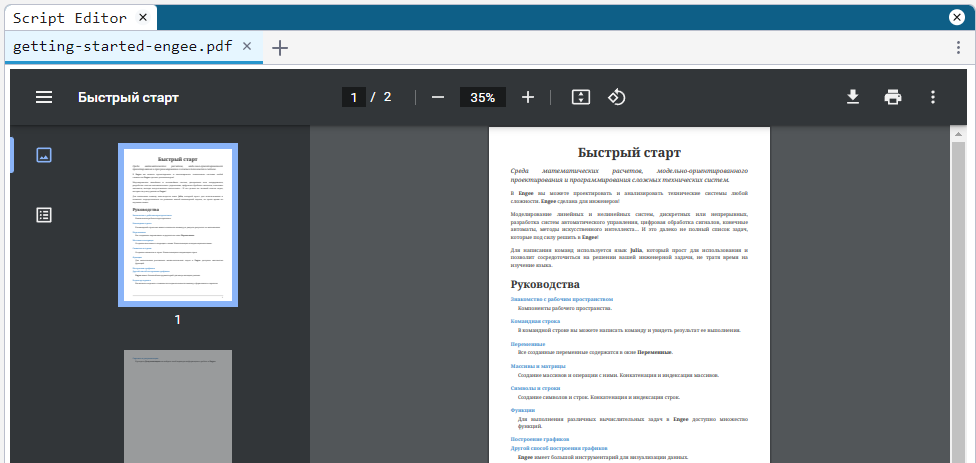Close the getting-started-engee.pdf tab
976x463 pixels.
click(246, 46)
